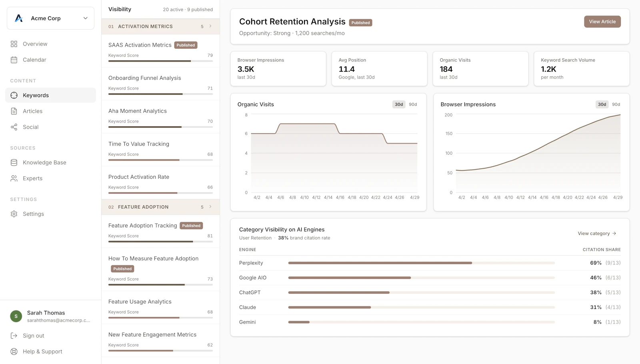Open Knowledge Base

point(50,163)
